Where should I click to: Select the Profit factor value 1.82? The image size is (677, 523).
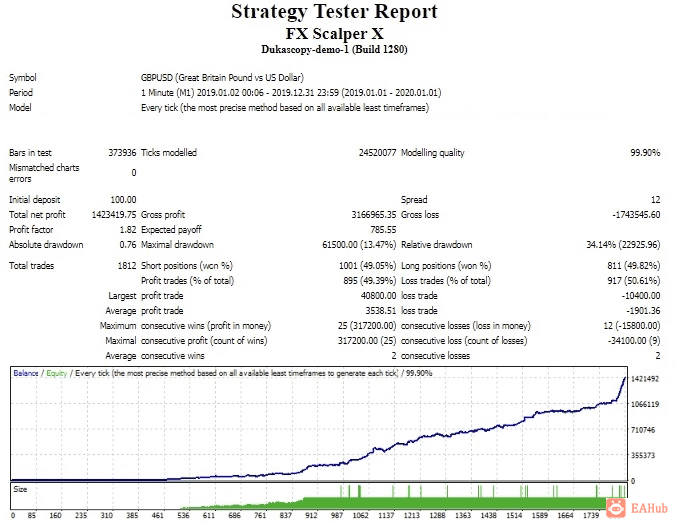tap(128, 230)
